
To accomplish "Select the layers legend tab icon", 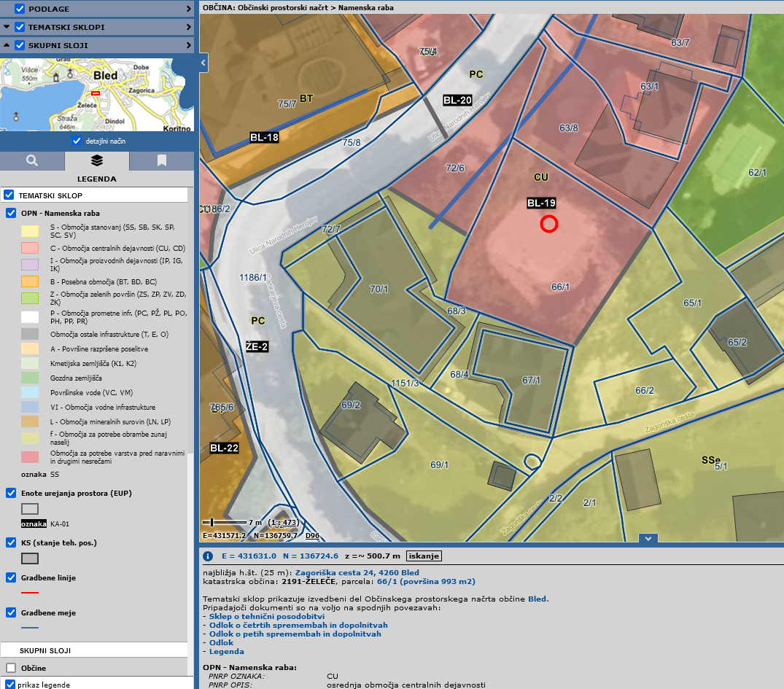I will tap(96, 160).
